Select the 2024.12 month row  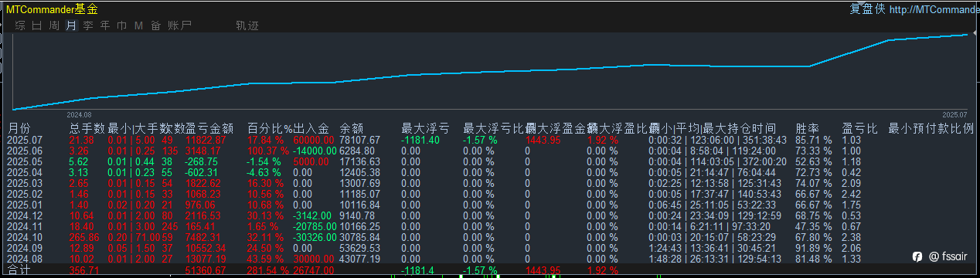tap(490, 215)
